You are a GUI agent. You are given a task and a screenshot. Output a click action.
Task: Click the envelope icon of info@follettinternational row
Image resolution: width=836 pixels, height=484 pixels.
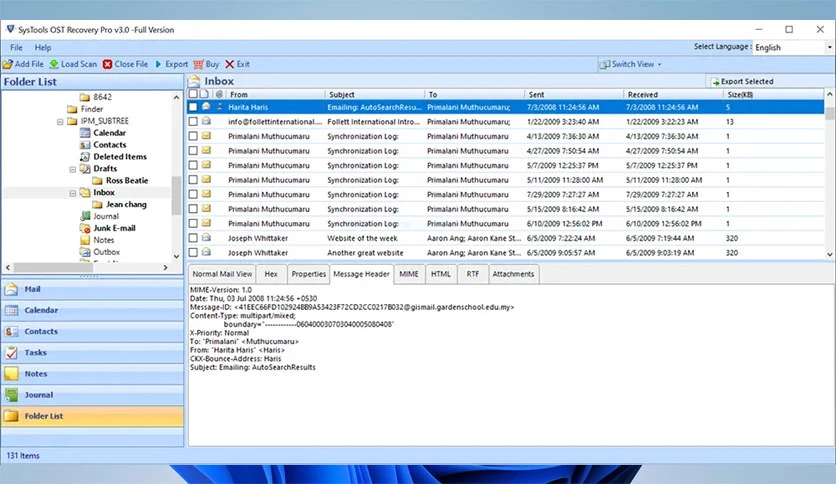tap(206, 122)
